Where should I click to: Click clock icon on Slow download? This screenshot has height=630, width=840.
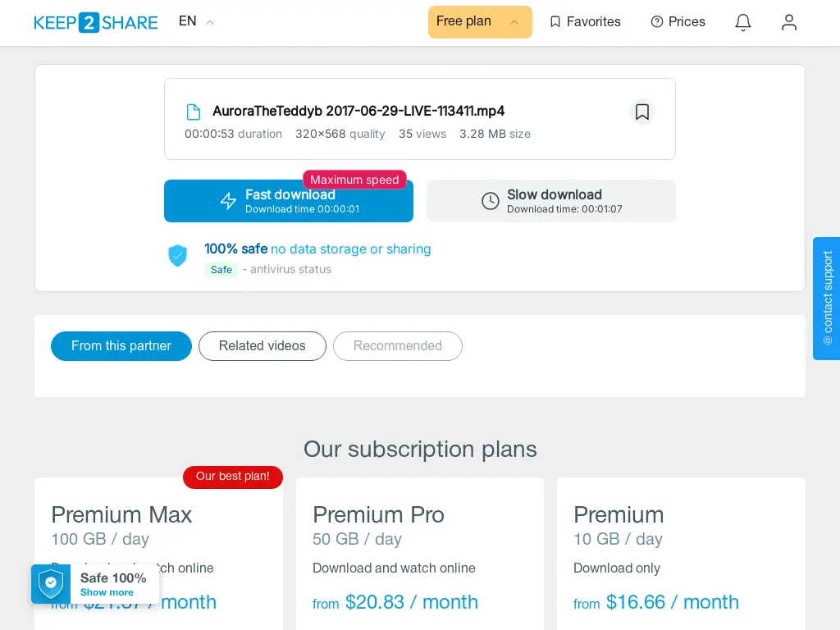click(490, 201)
